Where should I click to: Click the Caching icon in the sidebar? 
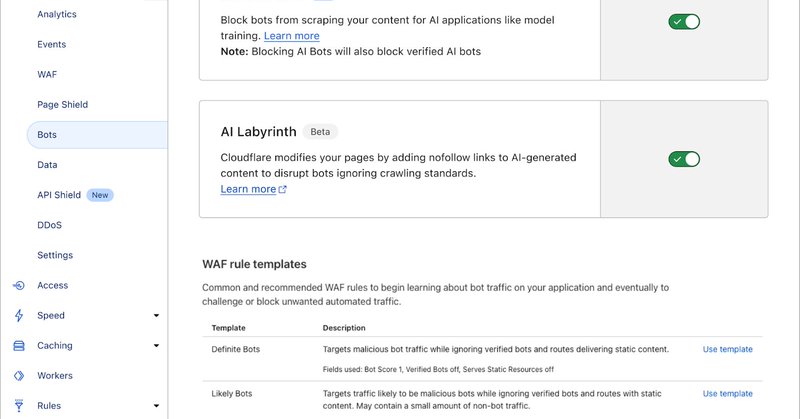[19, 346]
